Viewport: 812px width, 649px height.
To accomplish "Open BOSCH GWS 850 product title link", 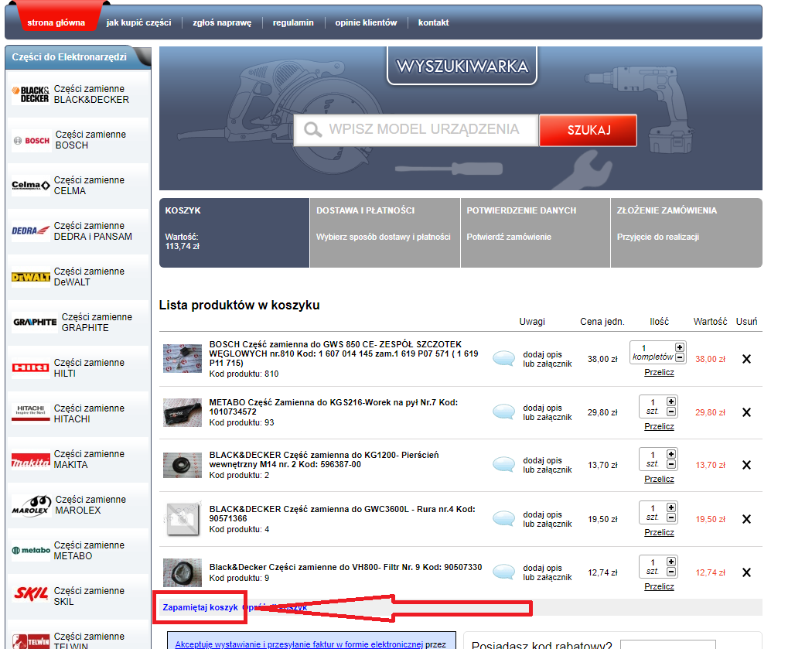I will click(344, 354).
